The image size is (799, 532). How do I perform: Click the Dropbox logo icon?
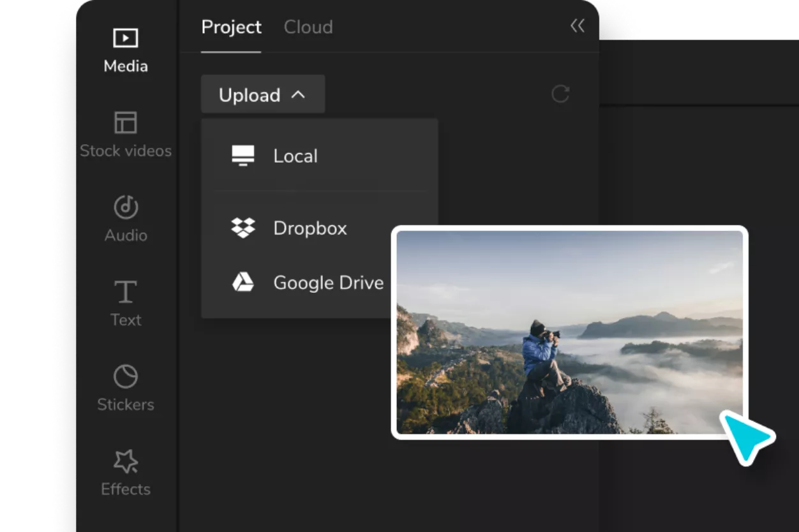click(x=243, y=228)
